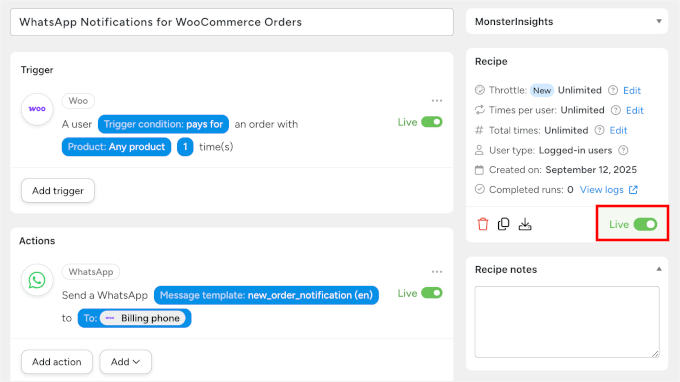This screenshot has width=680, height=382.
Task: Edit the Throttle setting
Action: coord(632,91)
